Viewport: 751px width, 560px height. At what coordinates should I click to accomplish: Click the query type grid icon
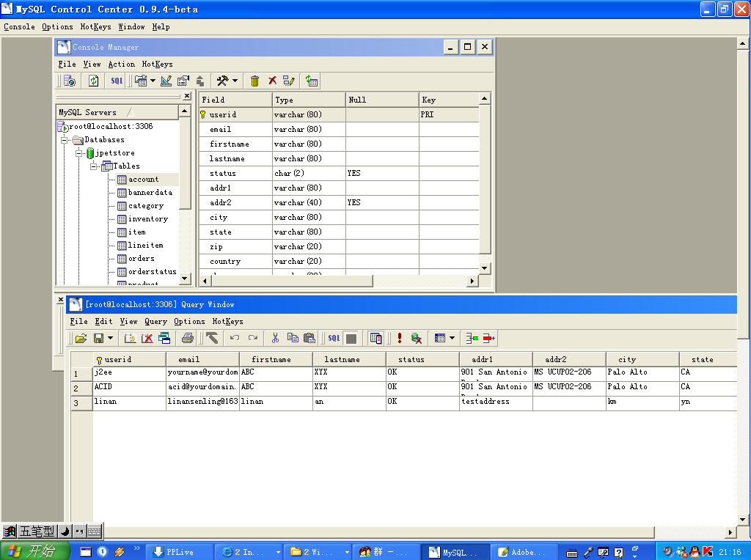pyautogui.click(x=440, y=339)
